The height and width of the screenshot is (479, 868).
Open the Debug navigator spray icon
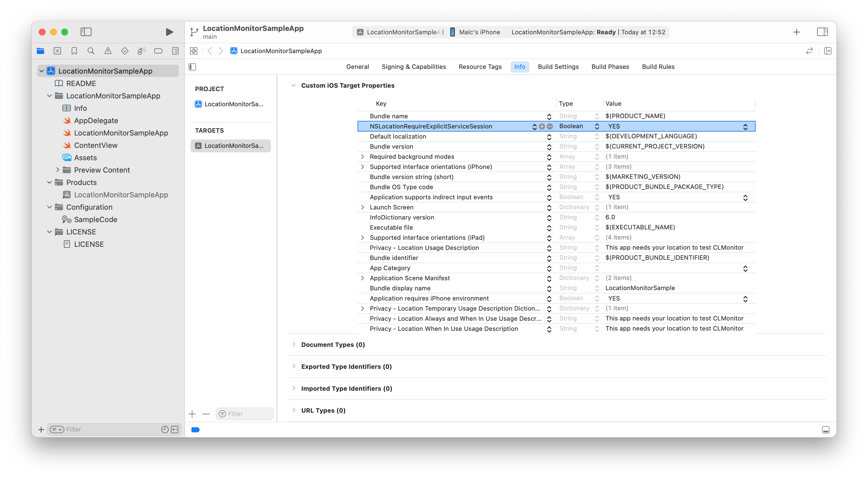(x=141, y=51)
